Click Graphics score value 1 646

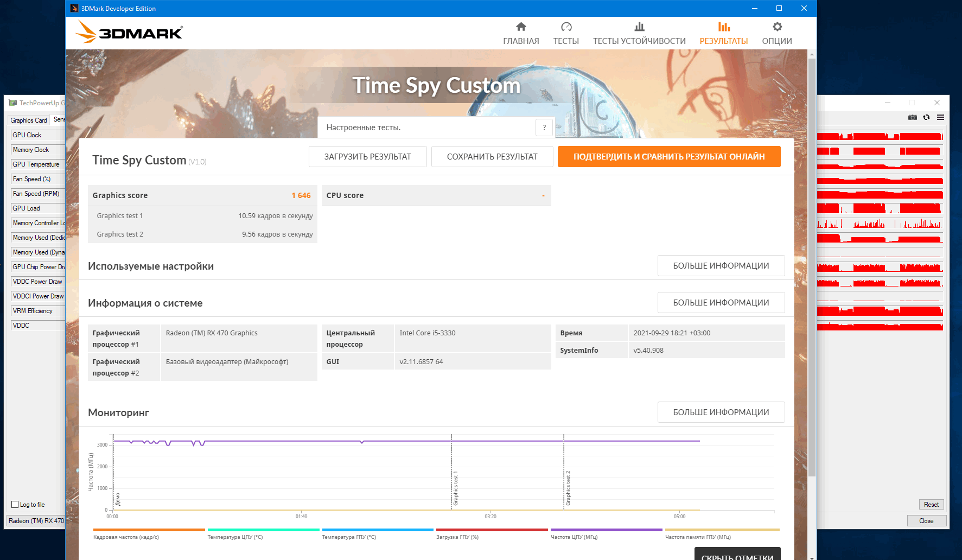coord(301,195)
